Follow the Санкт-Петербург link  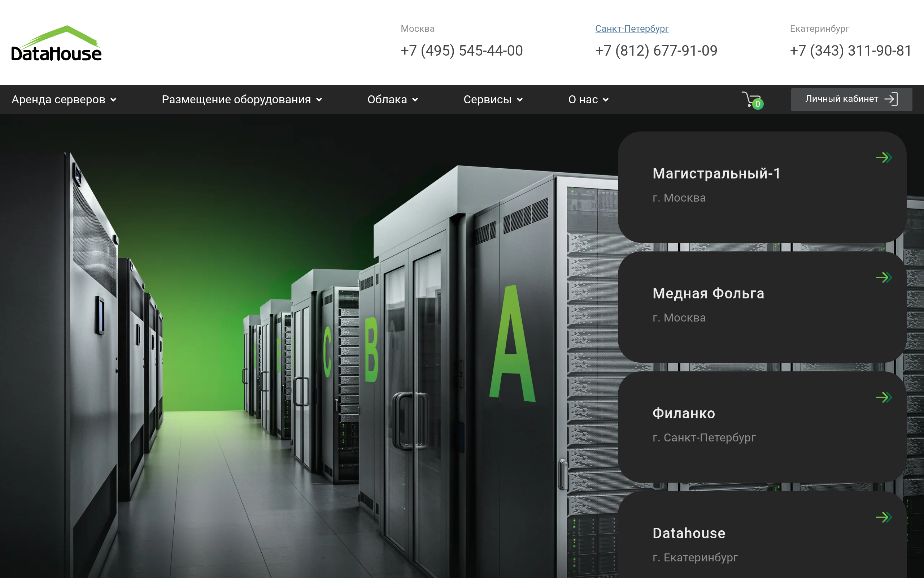(632, 29)
